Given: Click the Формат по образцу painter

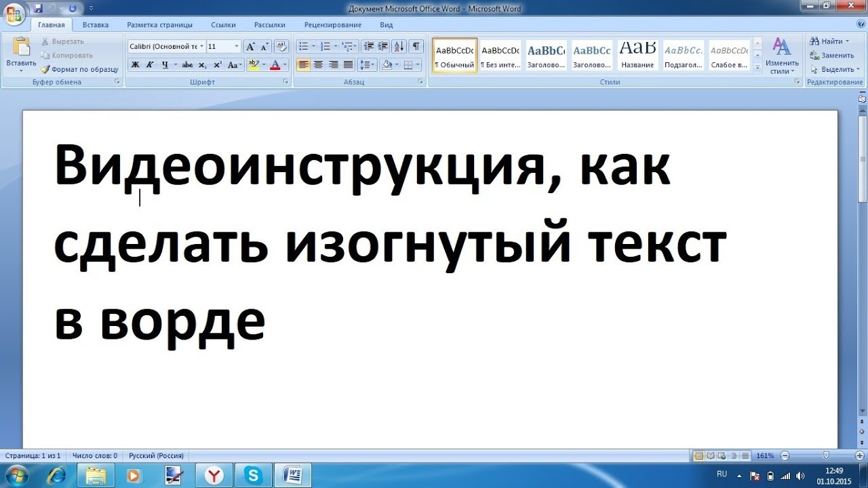Looking at the screenshot, I should pos(80,69).
